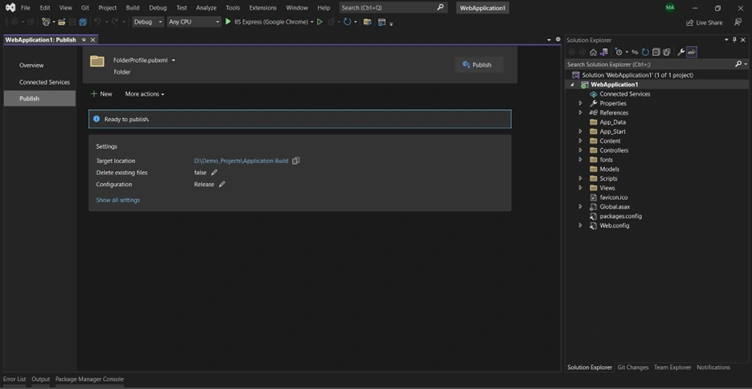
Task: Refresh Solution Explorer with circular arrow icon
Action: pyautogui.click(x=646, y=52)
